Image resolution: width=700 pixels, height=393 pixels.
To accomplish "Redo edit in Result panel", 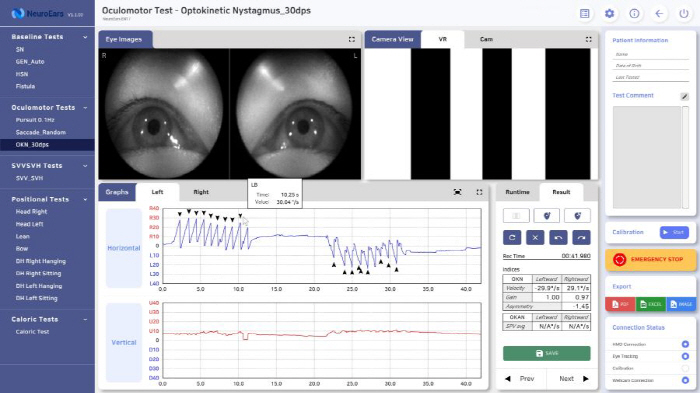I will click(581, 238).
